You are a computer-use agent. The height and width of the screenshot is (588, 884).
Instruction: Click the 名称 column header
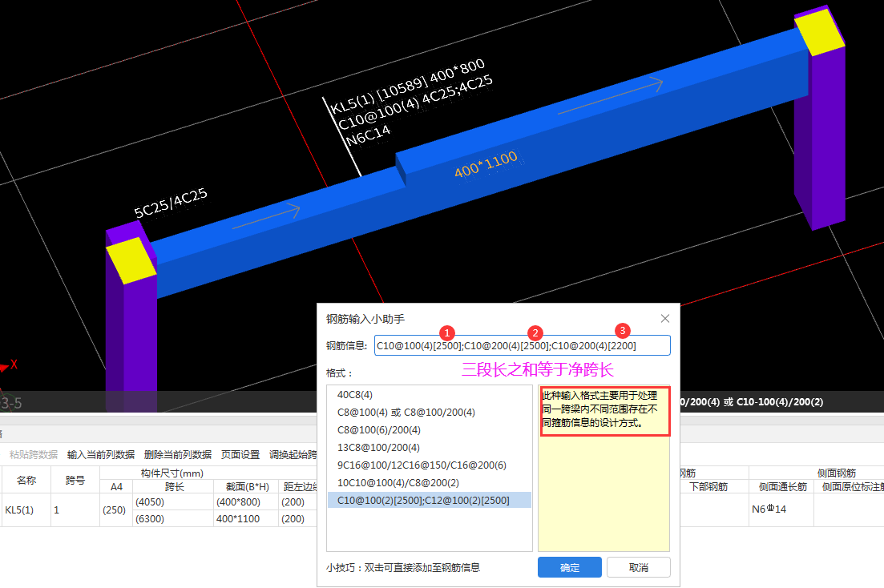[26, 480]
